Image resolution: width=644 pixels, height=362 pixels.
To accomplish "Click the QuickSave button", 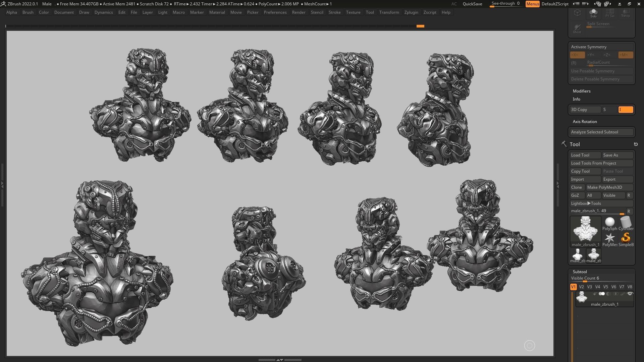I will click(472, 4).
